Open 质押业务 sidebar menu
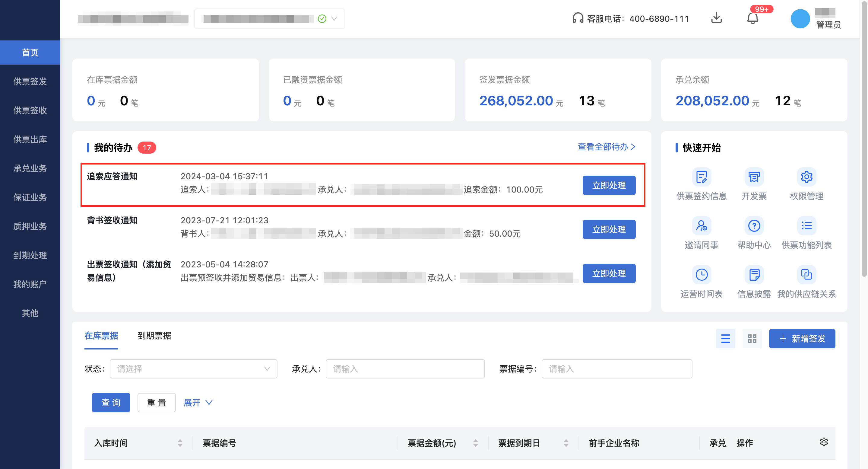The width and height of the screenshot is (868, 469). (30, 226)
